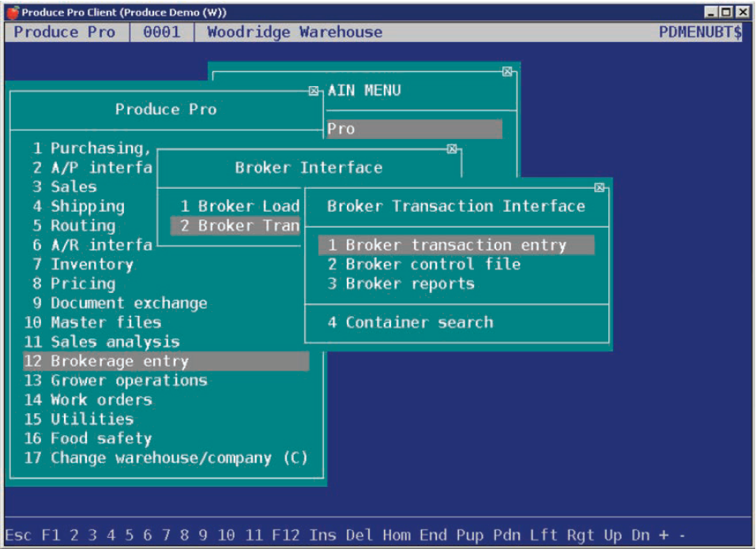Screen dimensions: 756x549
Task: Click the PDMENUBT$ program name label
Action: coord(700,32)
